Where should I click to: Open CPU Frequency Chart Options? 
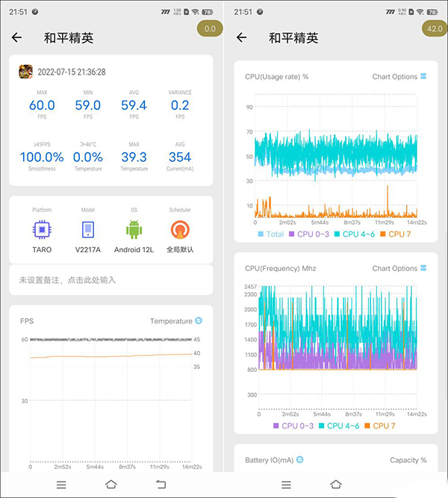[399, 268]
